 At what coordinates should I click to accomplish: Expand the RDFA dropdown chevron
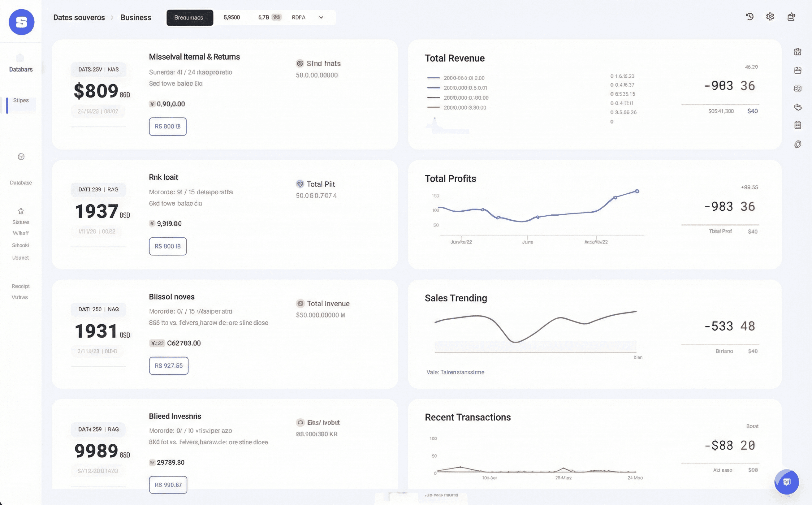pyautogui.click(x=321, y=17)
